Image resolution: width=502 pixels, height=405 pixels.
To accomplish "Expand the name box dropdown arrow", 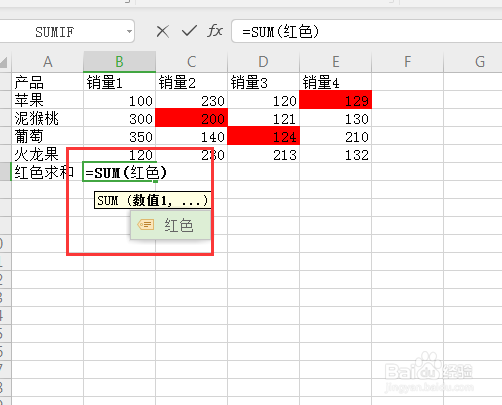I will (x=129, y=32).
